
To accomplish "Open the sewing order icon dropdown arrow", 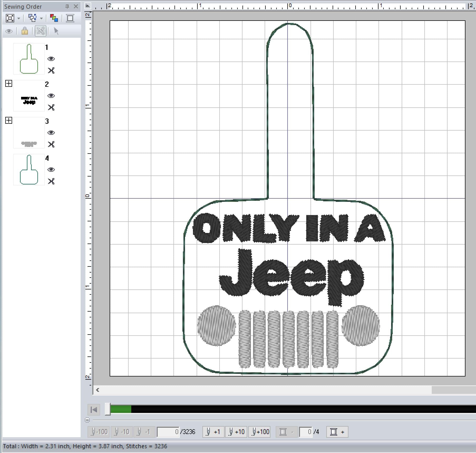I will 41,18.
